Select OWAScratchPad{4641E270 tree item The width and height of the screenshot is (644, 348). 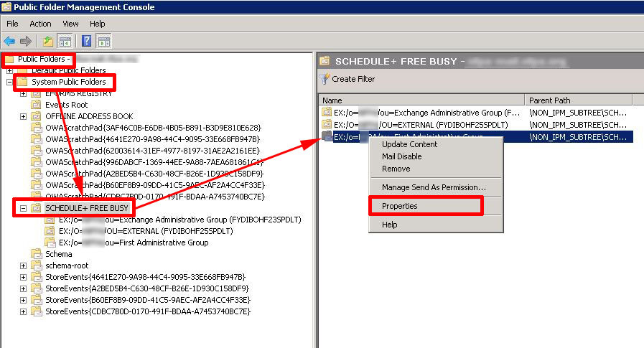coord(152,139)
